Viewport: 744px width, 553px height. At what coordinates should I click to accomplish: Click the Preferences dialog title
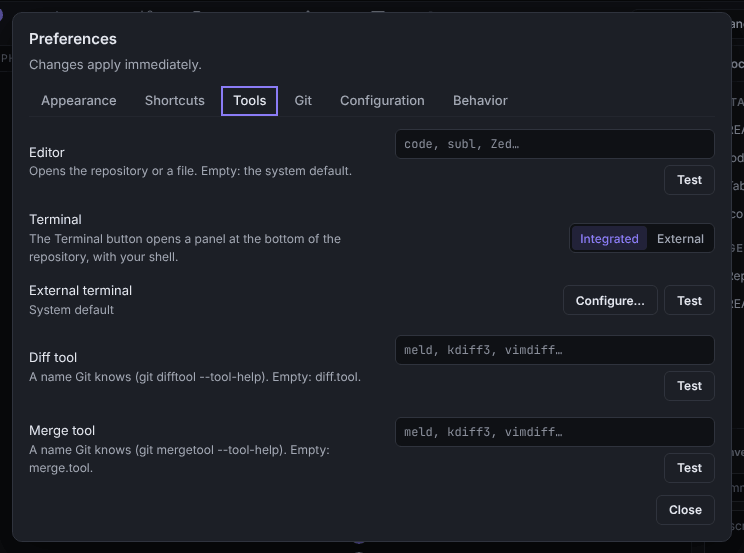click(73, 39)
